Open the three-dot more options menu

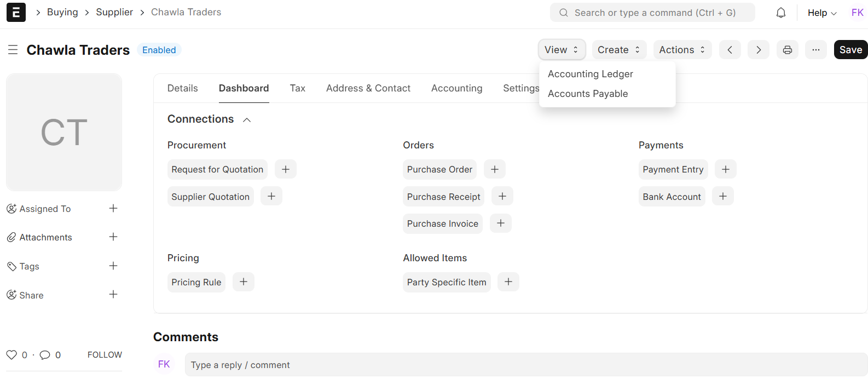[815, 50]
